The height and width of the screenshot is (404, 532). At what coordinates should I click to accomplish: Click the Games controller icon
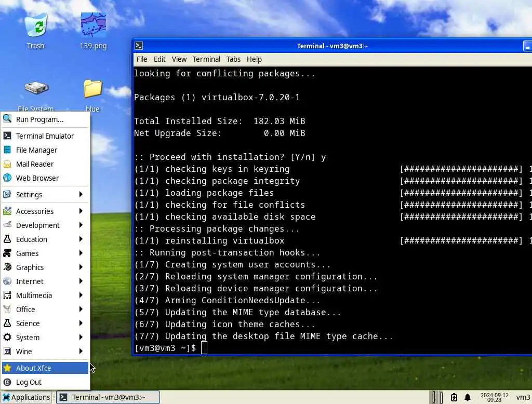tap(7, 253)
